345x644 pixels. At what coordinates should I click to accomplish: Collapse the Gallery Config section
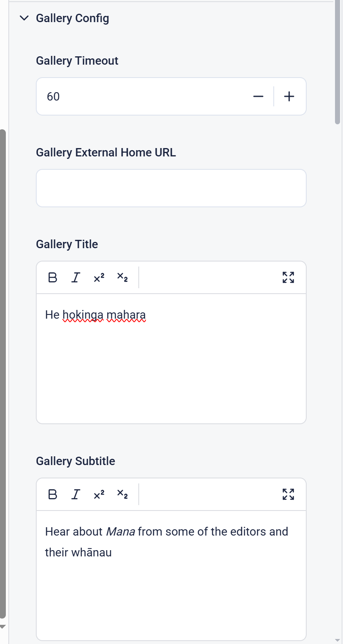tap(25, 18)
